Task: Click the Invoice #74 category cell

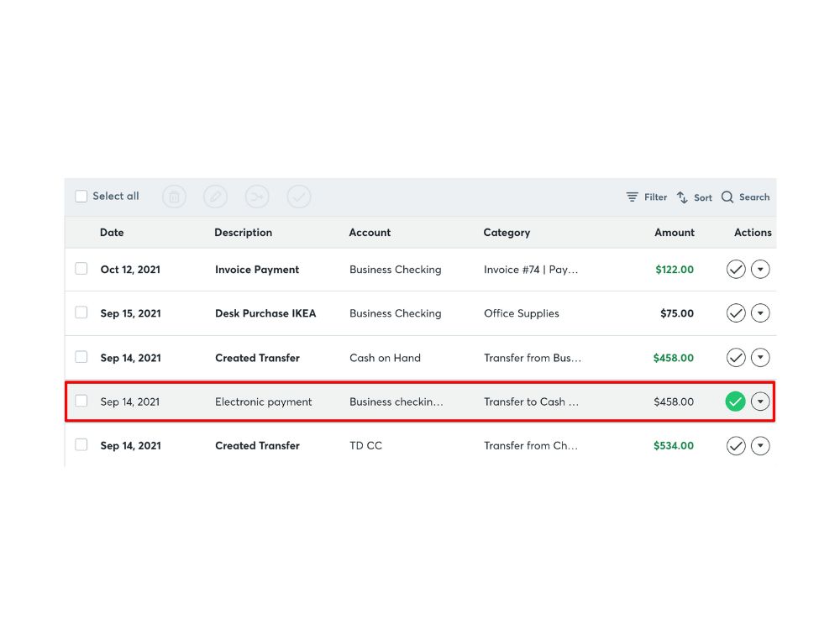Action: pyautogui.click(x=531, y=270)
